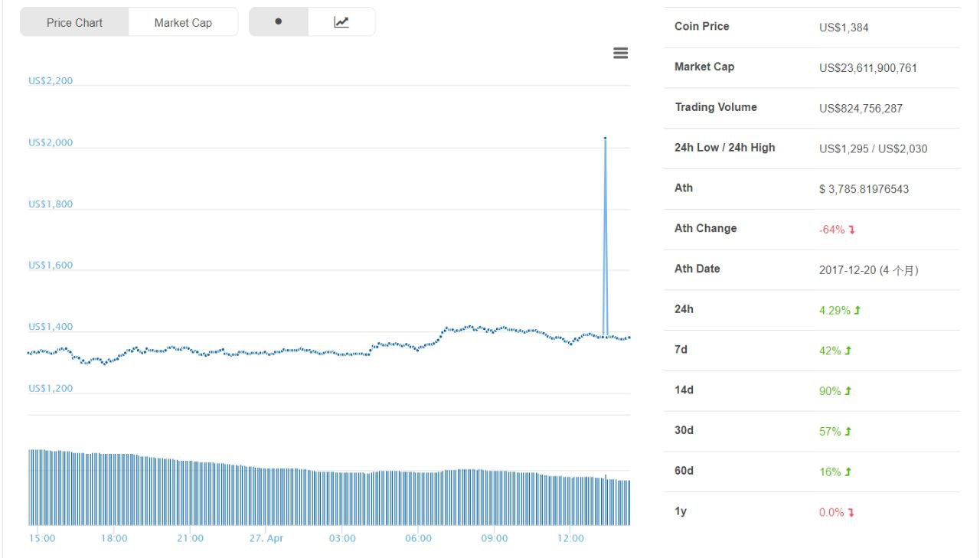Click the price spike peak data point
980x558 pixels.
point(605,138)
